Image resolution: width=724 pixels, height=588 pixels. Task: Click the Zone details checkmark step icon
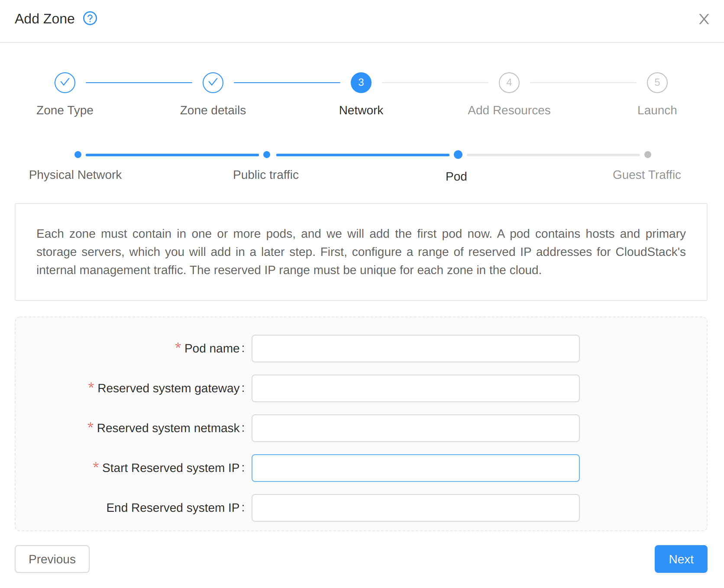[x=213, y=83]
